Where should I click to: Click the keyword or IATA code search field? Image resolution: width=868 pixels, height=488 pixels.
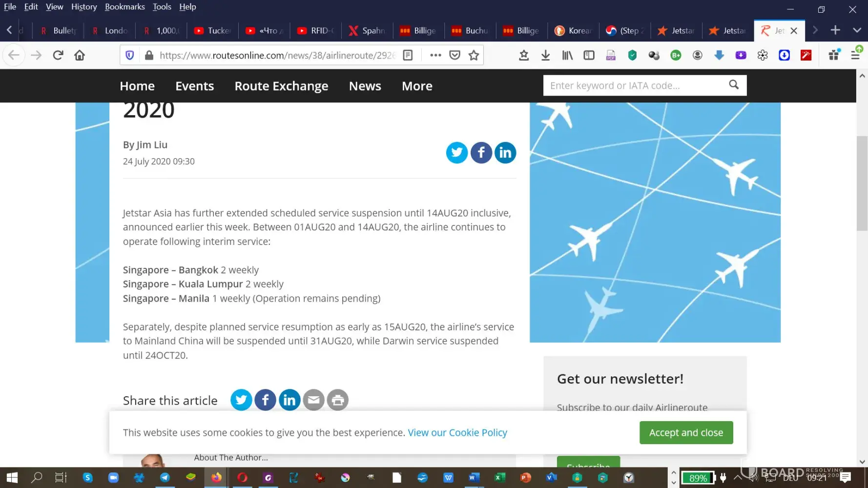[634, 85]
